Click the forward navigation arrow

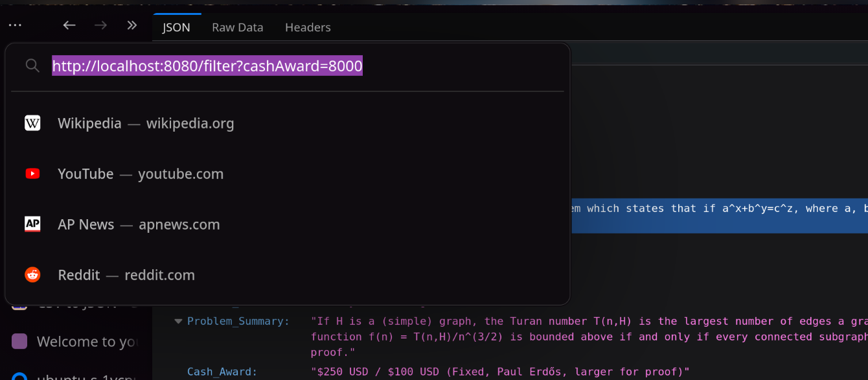coord(100,25)
